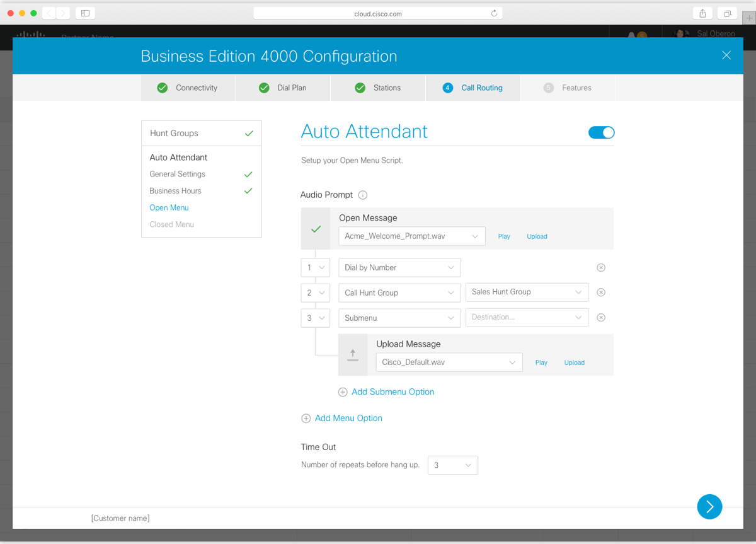Reload the page in the address bar
The image size is (756, 544).
(x=494, y=13)
